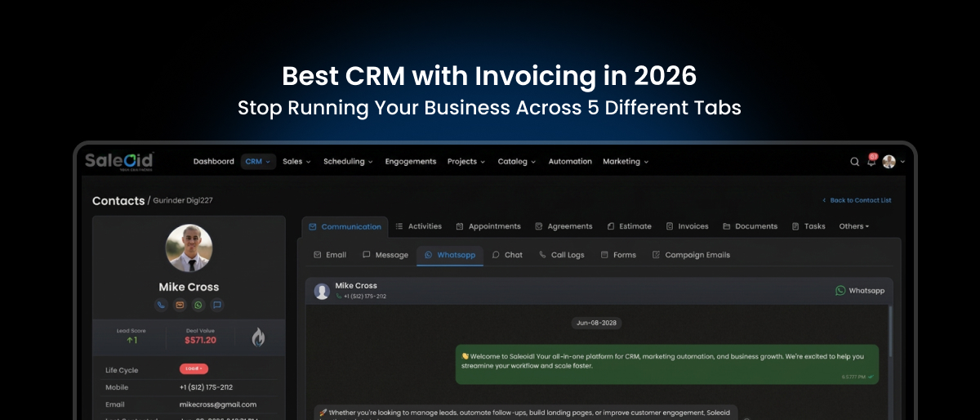Image resolution: width=980 pixels, height=420 pixels.
Task: Open Engagements in top navigation
Action: (411, 162)
